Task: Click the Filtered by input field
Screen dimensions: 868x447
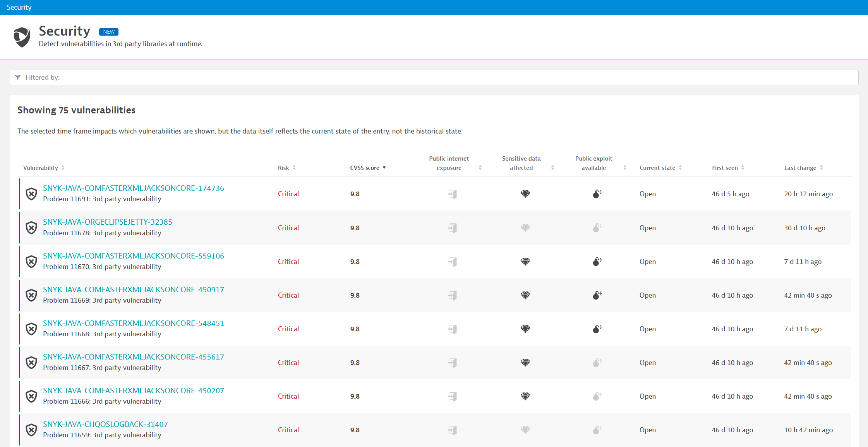Action: 155,77
